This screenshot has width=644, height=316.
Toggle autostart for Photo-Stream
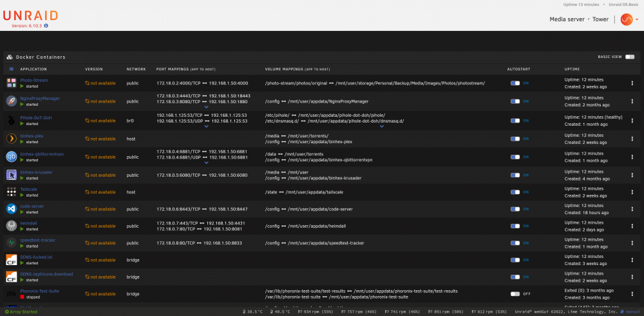coord(515,83)
